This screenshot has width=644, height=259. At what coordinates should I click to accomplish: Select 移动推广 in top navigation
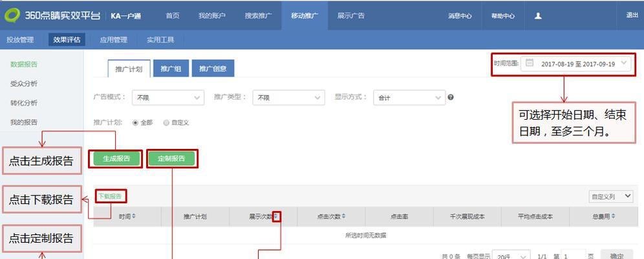click(305, 16)
